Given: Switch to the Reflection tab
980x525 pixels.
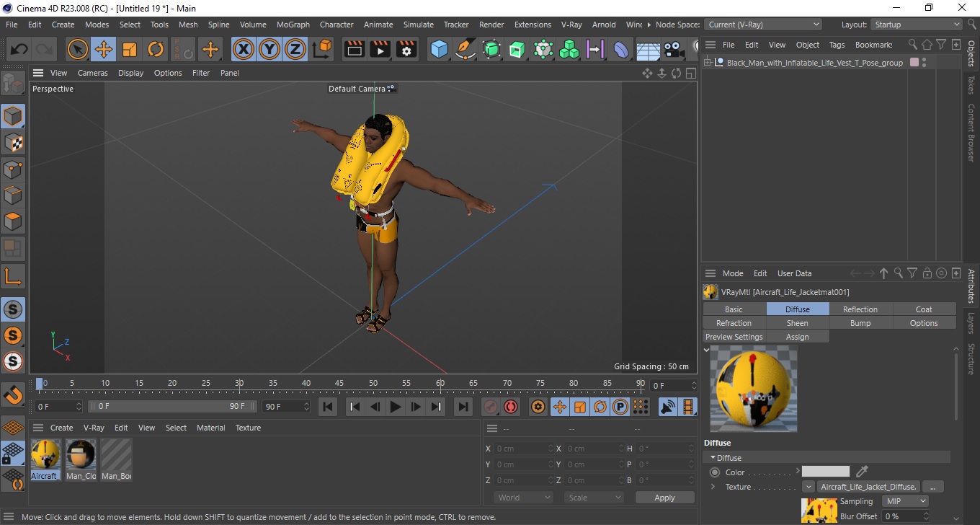Looking at the screenshot, I should [860, 309].
